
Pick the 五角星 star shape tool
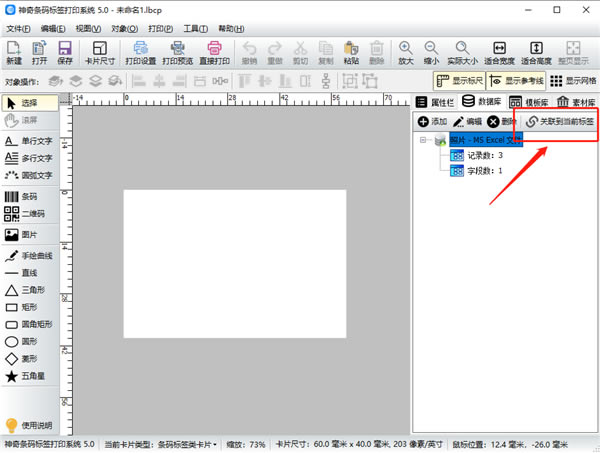(28, 376)
